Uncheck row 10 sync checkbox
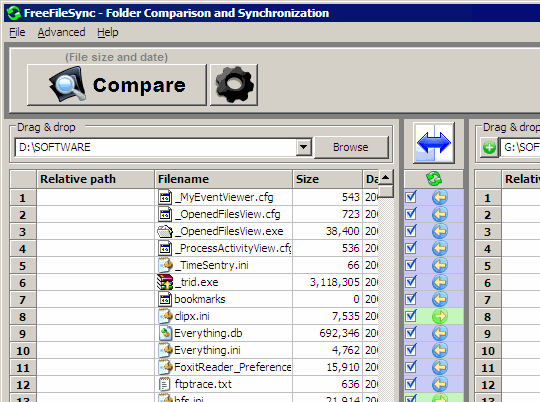Screen dimensions: 540x402 coord(411,350)
